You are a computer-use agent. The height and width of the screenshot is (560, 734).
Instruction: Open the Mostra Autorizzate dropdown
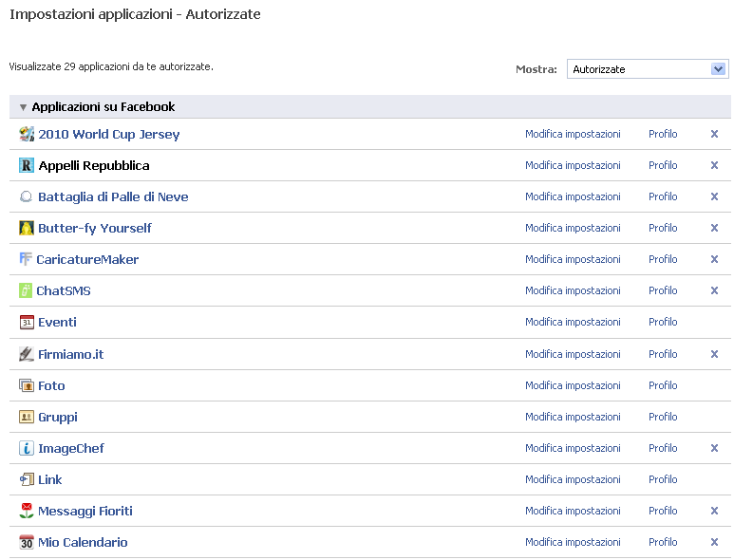click(648, 69)
